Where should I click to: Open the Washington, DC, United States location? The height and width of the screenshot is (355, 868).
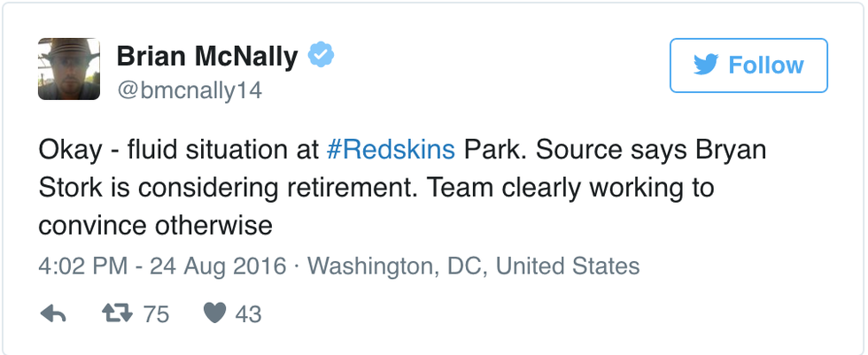click(x=473, y=266)
